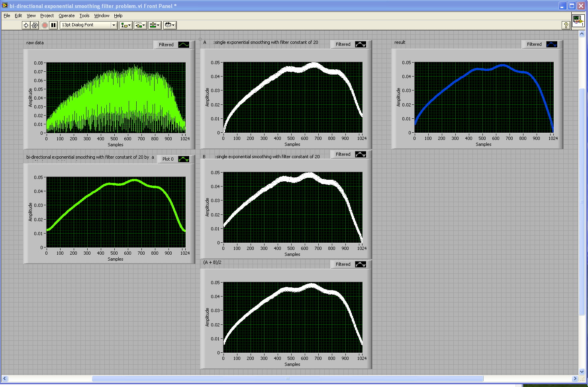Click the Pause button in toolbar
This screenshot has height=387, width=588.
[x=53, y=25]
